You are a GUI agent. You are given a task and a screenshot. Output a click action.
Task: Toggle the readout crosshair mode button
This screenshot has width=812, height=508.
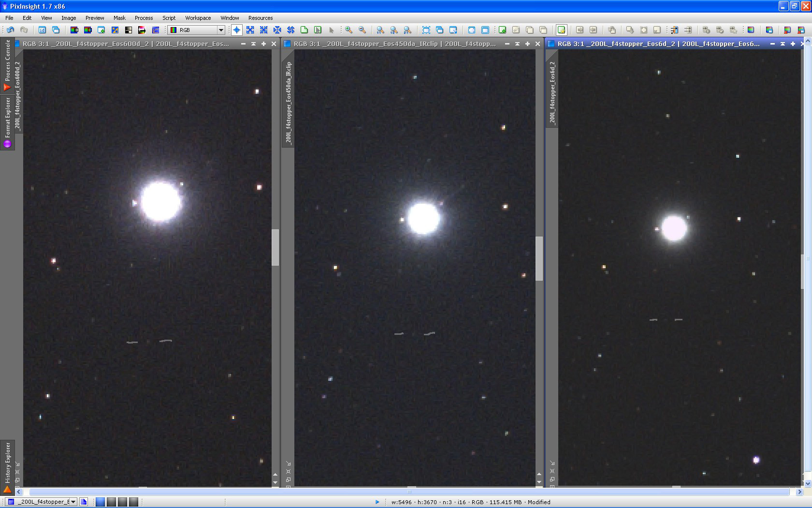[x=236, y=30]
